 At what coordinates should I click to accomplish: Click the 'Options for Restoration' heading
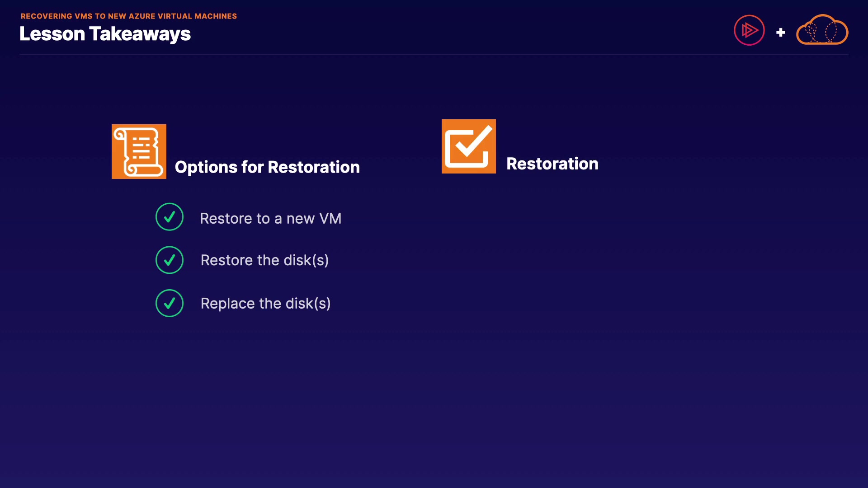coord(267,167)
